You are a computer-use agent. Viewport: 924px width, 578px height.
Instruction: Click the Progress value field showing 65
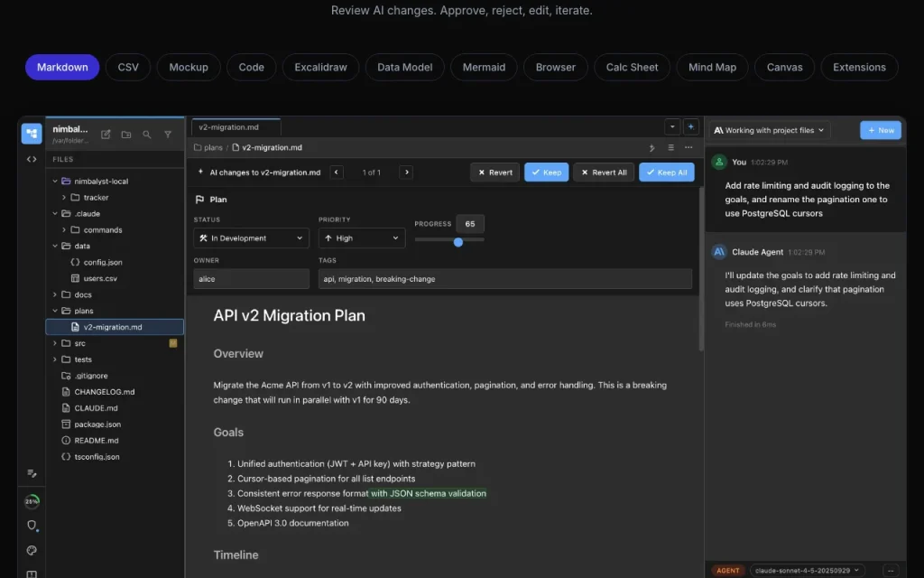pyautogui.click(x=469, y=224)
